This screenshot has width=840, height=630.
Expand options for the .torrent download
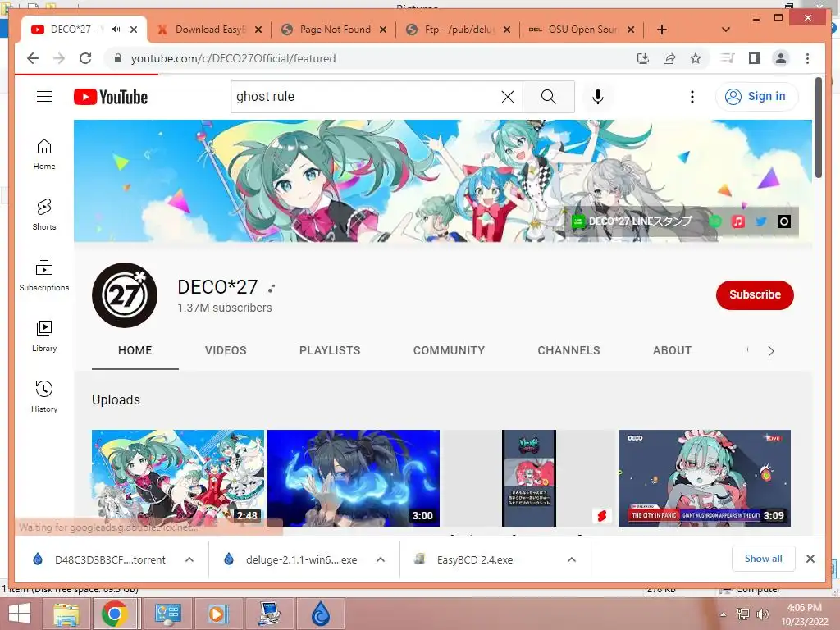[x=189, y=559]
